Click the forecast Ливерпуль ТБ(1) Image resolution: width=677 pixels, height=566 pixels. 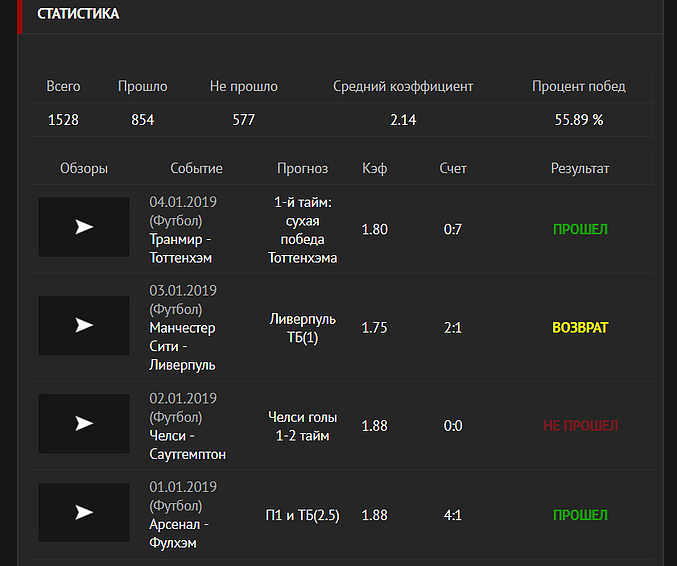coord(303,328)
